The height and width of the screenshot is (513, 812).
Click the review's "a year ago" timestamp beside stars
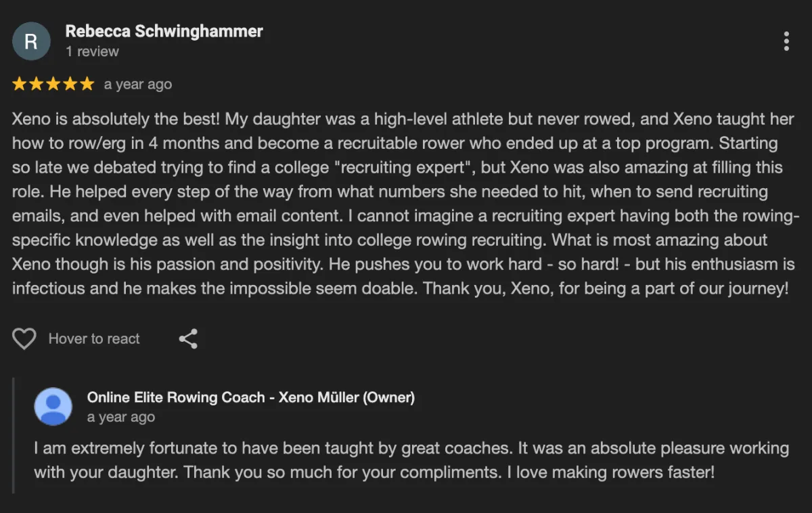click(138, 85)
